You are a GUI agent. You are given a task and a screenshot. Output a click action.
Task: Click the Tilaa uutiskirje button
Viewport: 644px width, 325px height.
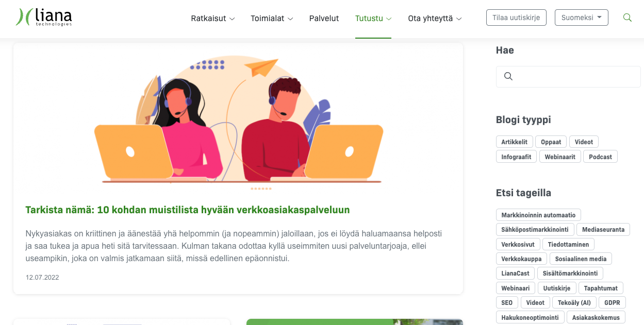tap(516, 18)
